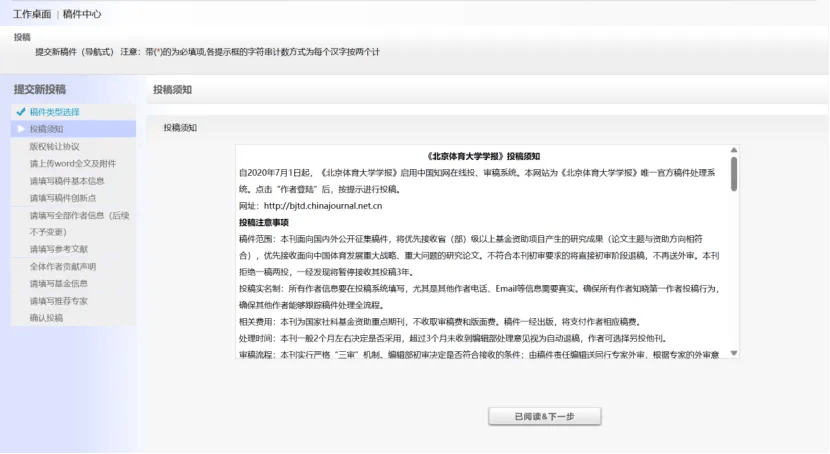Screen dimensions: 830x454
Task: Open 请填写稿件基本信息 step
Action: [x=67, y=181]
